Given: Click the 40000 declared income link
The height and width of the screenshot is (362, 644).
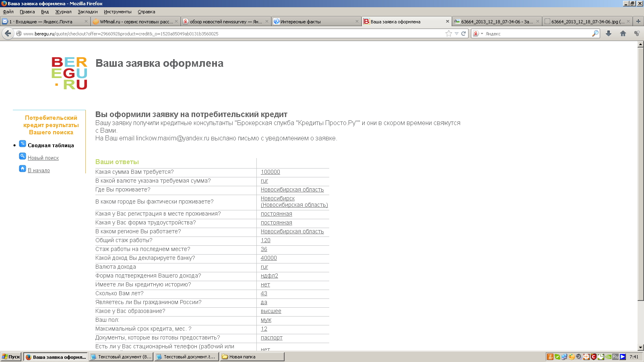Looking at the screenshot, I should [269, 258].
